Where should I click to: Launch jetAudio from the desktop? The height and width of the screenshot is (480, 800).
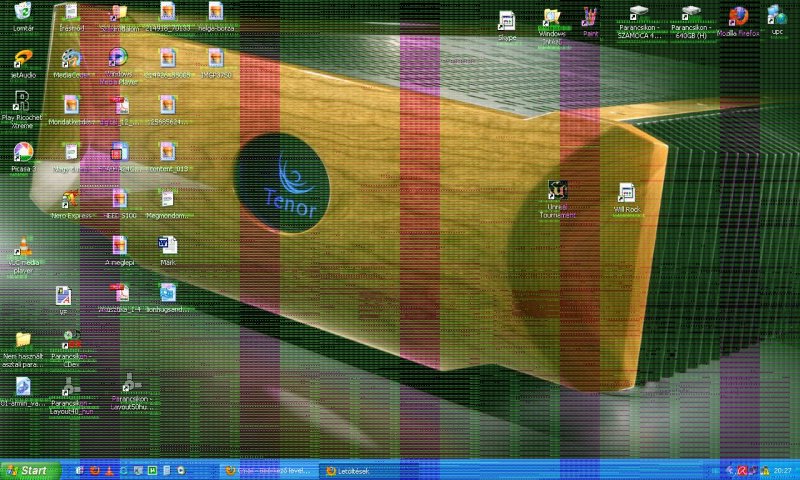pos(22,59)
